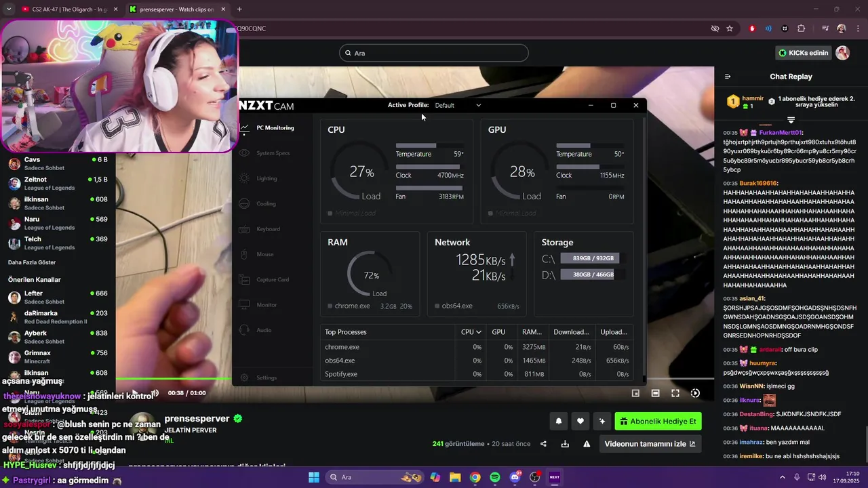868x488 pixels.
Task: Open the browser extensions puzzle icon
Action: click(x=802, y=28)
